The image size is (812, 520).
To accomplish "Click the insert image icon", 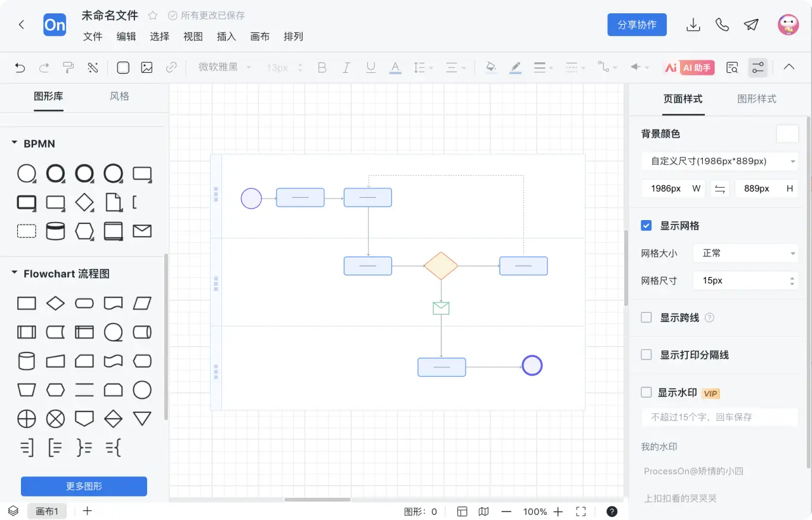I will 147,68.
